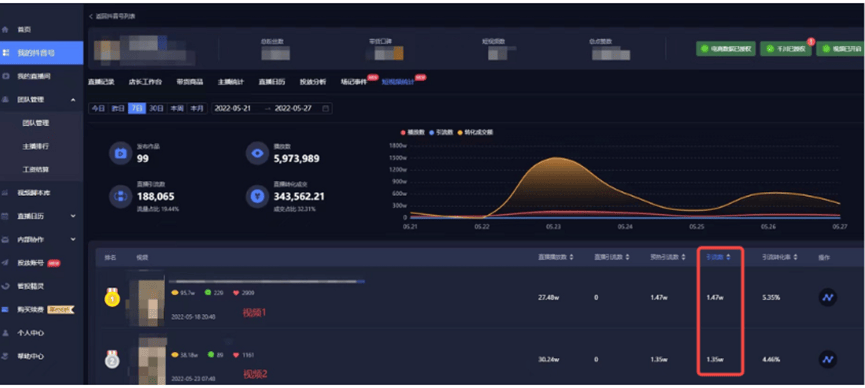Open the 短视频统计 tab
865x388 pixels.
[398, 82]
